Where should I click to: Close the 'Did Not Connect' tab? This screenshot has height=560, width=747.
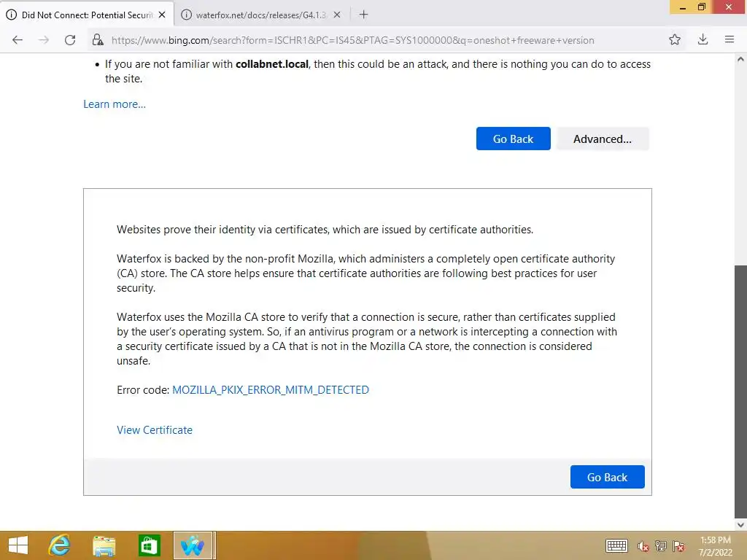click(x=162, y=15)
